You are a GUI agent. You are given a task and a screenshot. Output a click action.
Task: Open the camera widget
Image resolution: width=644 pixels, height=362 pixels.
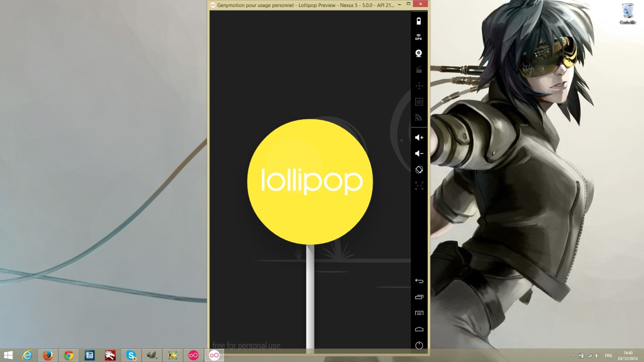[x=419, y=53]
